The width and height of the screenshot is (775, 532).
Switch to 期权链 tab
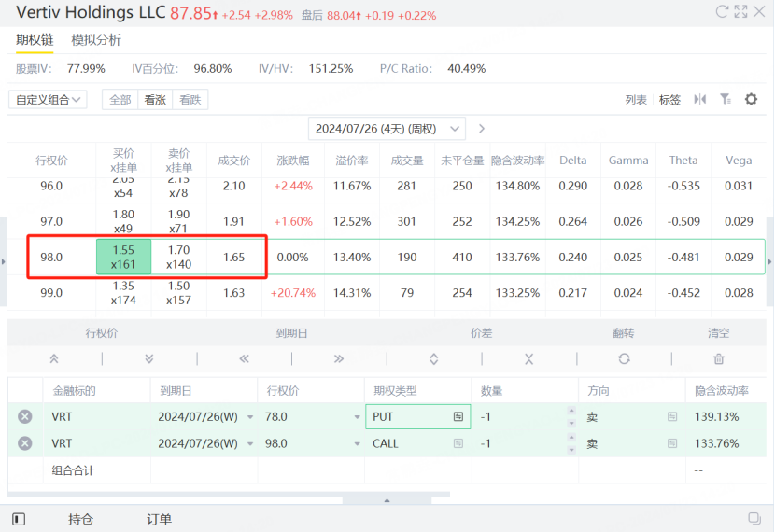35,40
